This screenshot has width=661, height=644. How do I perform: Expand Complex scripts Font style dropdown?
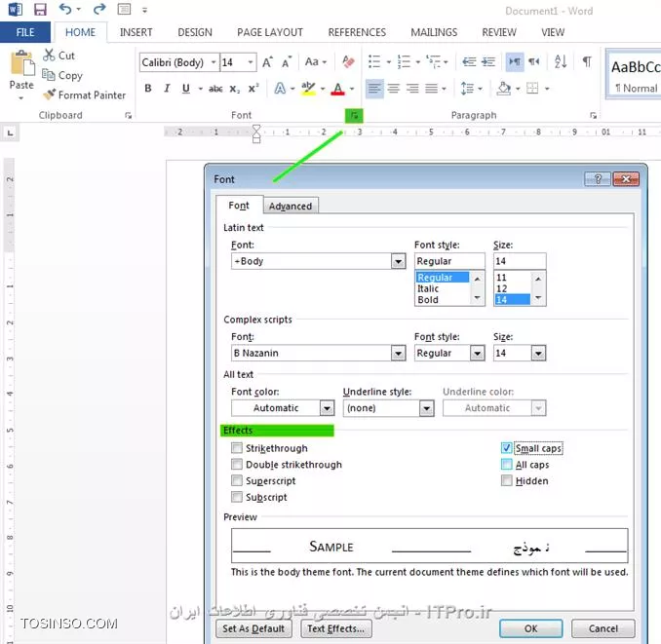coord(477,353)
